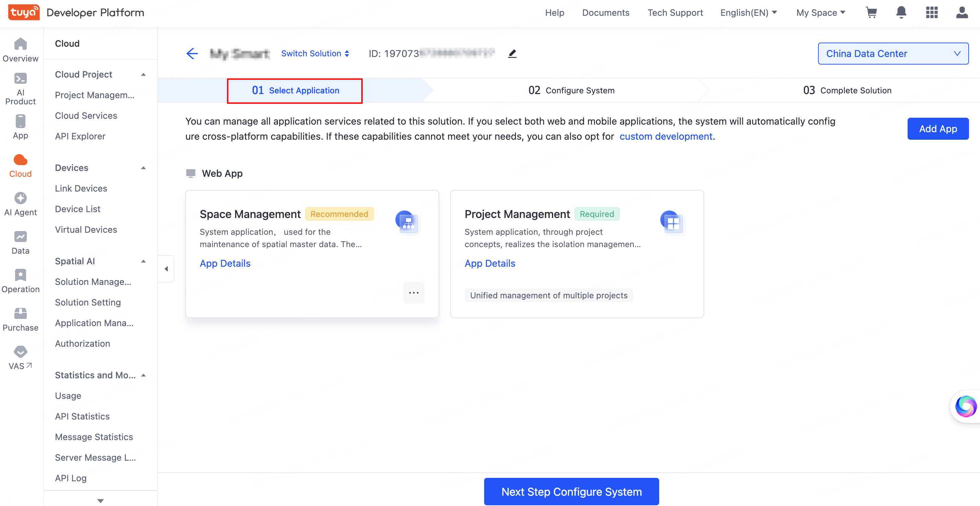Open the shopping cart icon
Screen dimensions: 980x506
[x=871, y=13]
